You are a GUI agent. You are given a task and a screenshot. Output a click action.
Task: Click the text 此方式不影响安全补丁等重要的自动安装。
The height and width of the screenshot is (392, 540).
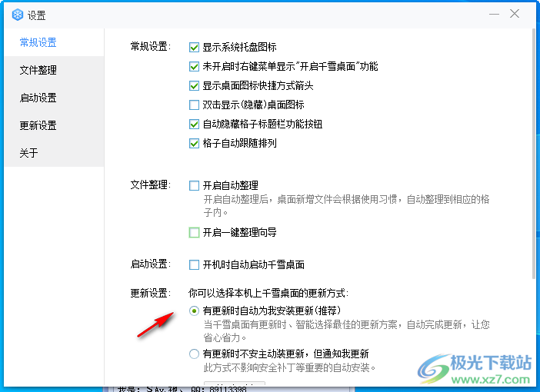click(289, 368)
